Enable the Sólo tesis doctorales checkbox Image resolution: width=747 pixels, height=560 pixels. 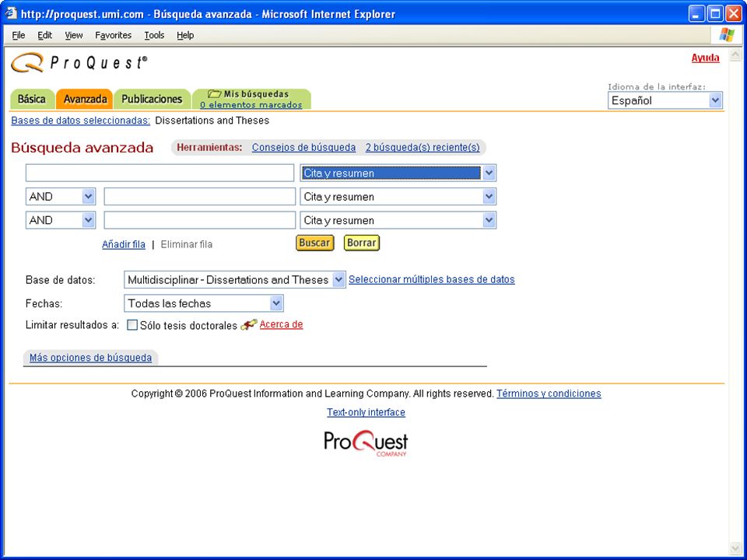[x=132, y=325]
